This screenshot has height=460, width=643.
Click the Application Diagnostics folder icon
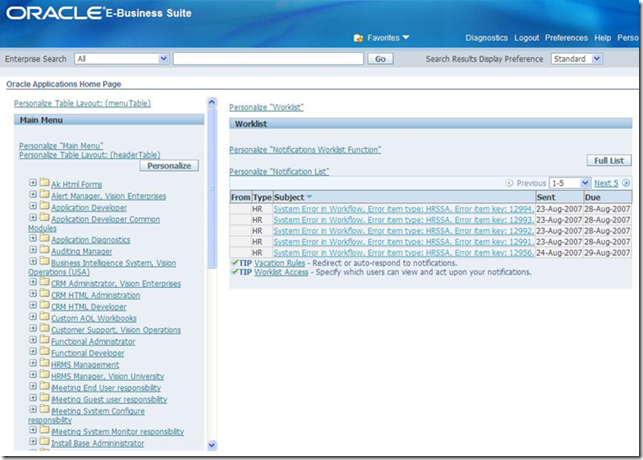click(45, 238)
